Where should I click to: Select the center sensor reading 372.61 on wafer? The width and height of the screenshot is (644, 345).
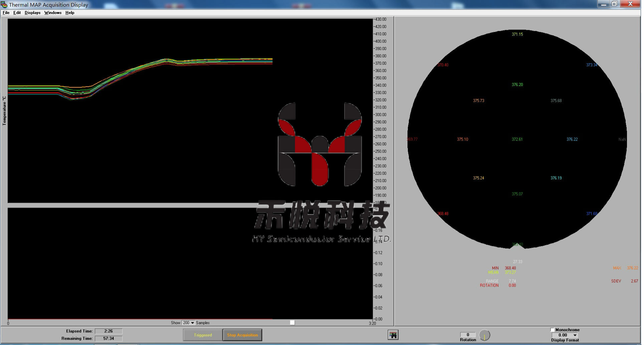517,139
